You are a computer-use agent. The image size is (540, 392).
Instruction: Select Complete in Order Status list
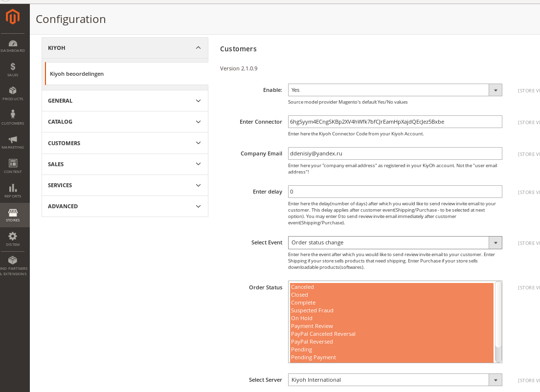pyautogui.click(x=392, y=303)
